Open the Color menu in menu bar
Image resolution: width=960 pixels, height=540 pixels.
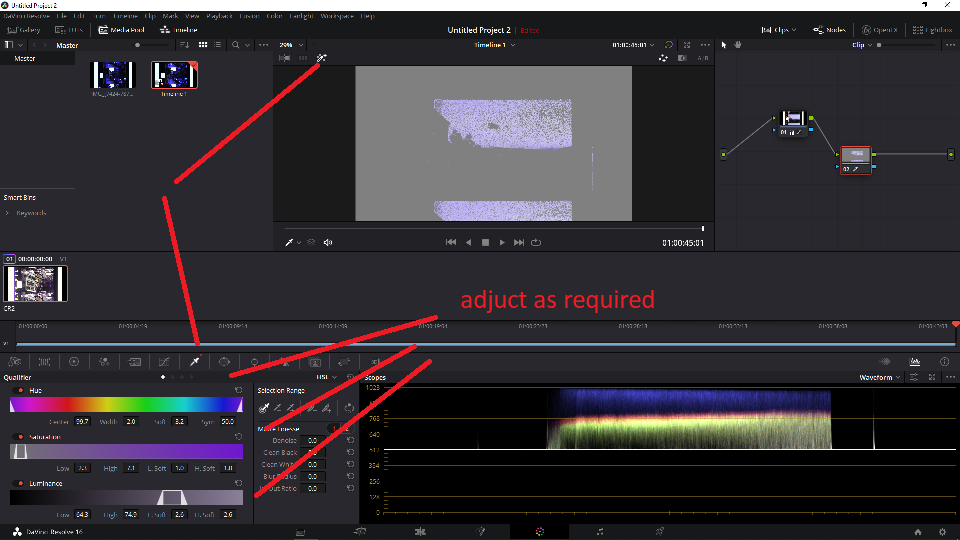(x=274, y=16)
